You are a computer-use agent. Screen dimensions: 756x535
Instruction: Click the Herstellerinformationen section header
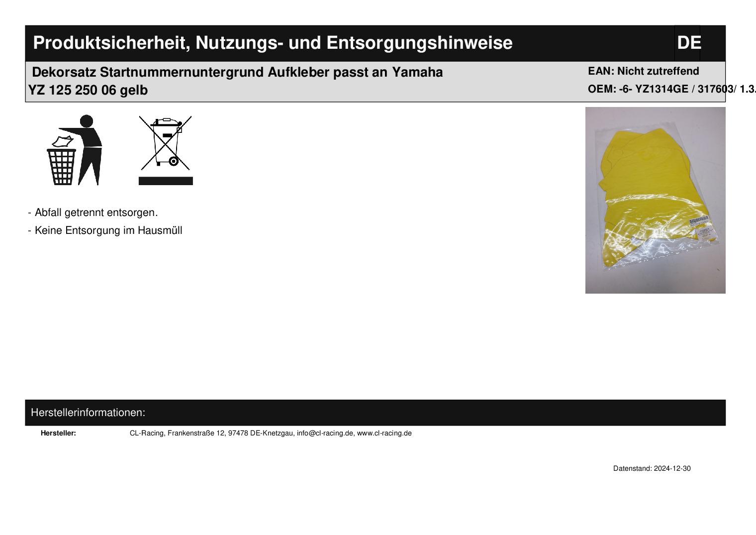coord(88,413)
